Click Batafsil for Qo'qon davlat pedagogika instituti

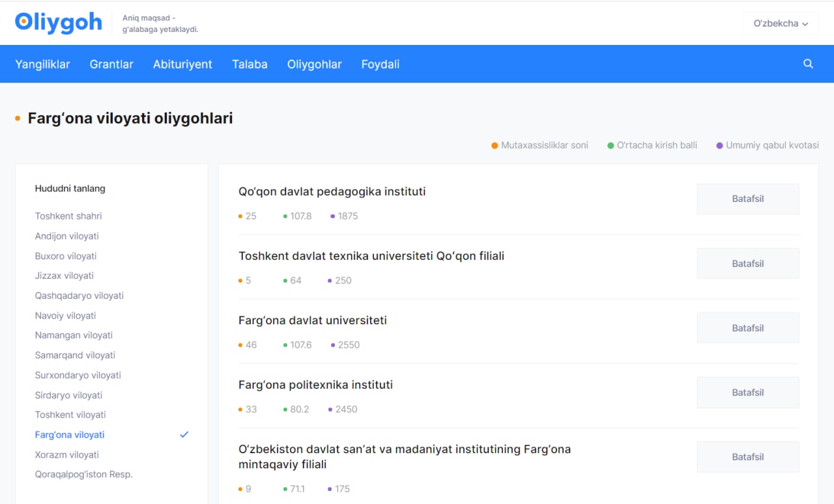pyautogui.click(x=748, y=199)
